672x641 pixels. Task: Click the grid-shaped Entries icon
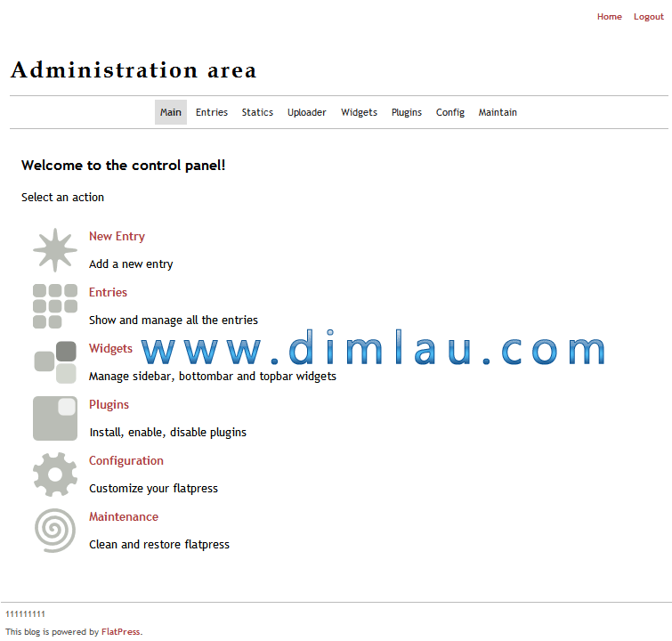click(55, 306)
